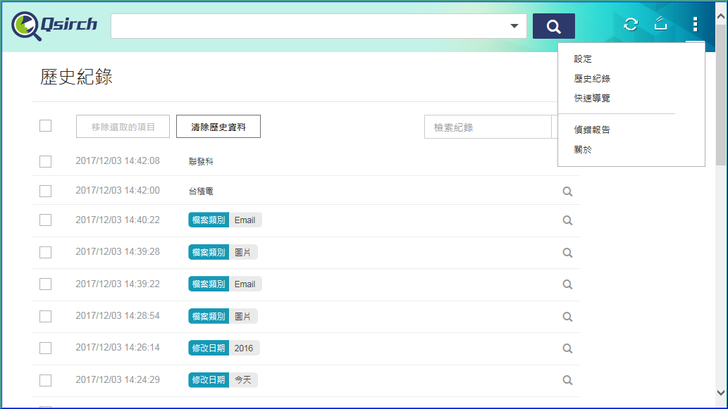Click magnifier icon on 2016 修改日期 row
This screenshot has height=409, width=728.
567,348
